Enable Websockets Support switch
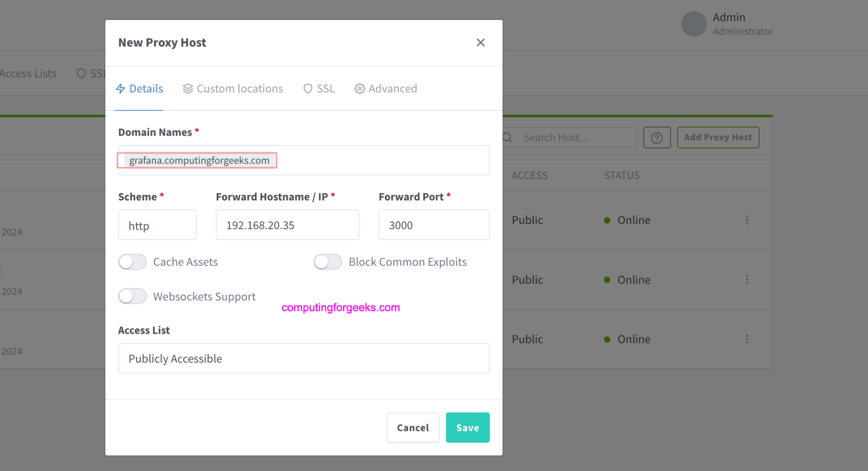868x471 pixels. click(x=132, y=296)
